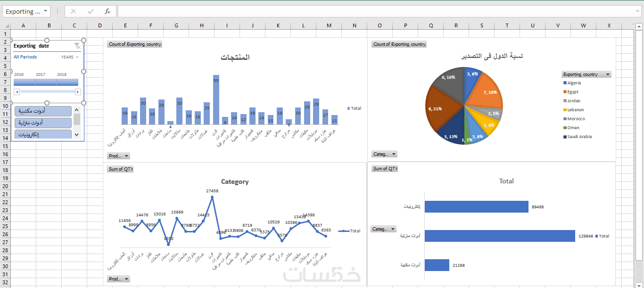The width and height of the screenshot is (644, 288).
Task: Open the YEARS time level dropdown
Action: 70,57
